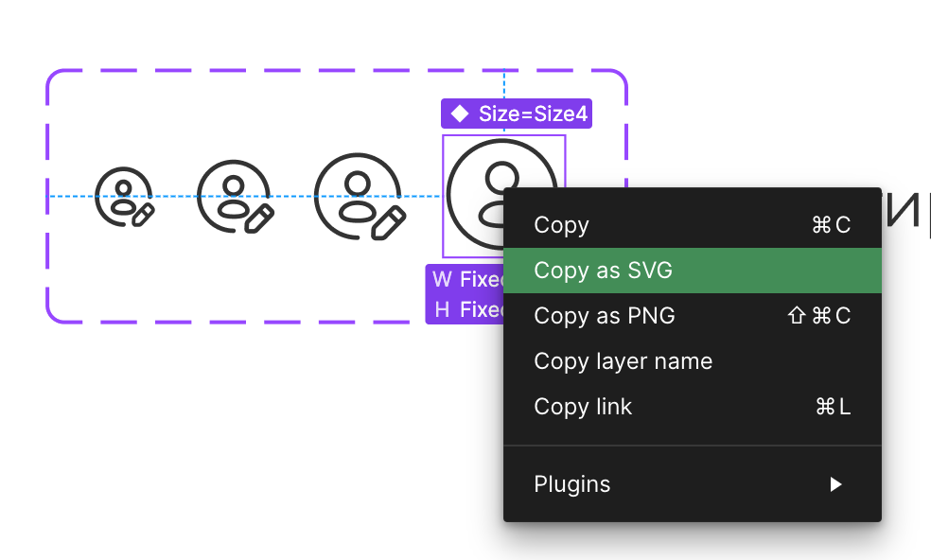Select Copy link menu entry
This screenshot has width=931, height=560.
coord(583,407)
